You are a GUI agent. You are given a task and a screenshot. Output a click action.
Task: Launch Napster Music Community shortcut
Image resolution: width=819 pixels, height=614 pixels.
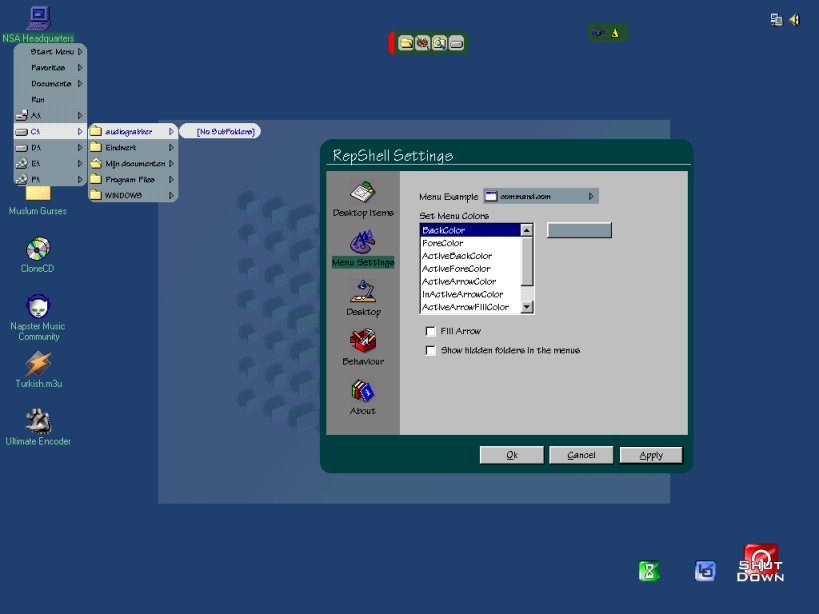pyautogui.click(x=38, y=307)
